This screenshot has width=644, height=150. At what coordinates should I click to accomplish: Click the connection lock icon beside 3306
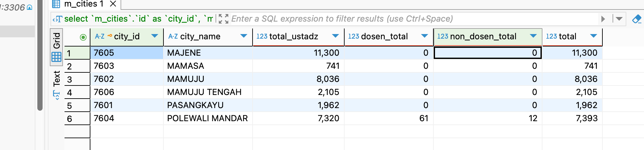coord(29,8)
